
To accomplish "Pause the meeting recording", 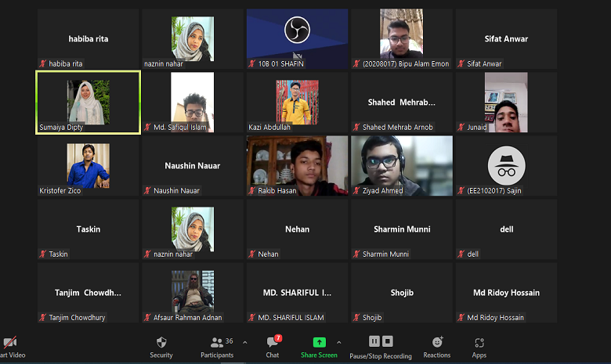I will pyautogui.click(x=374, y=341).
